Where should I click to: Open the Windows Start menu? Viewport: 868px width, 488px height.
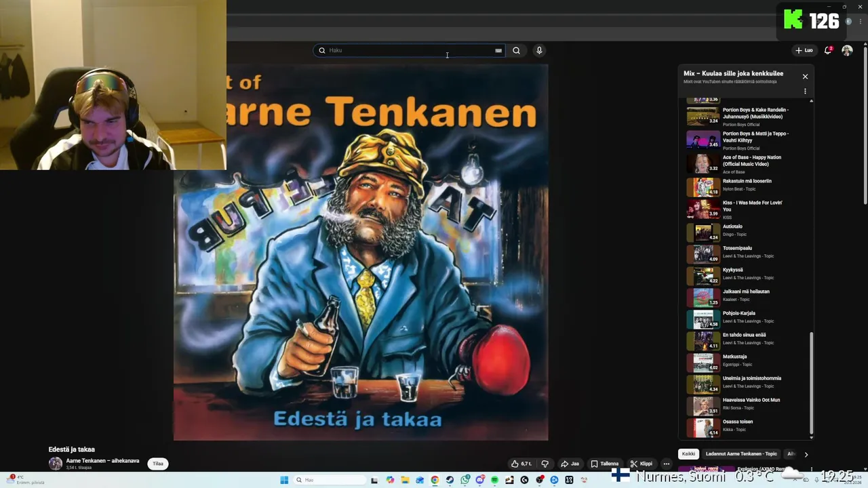[284, 480]
